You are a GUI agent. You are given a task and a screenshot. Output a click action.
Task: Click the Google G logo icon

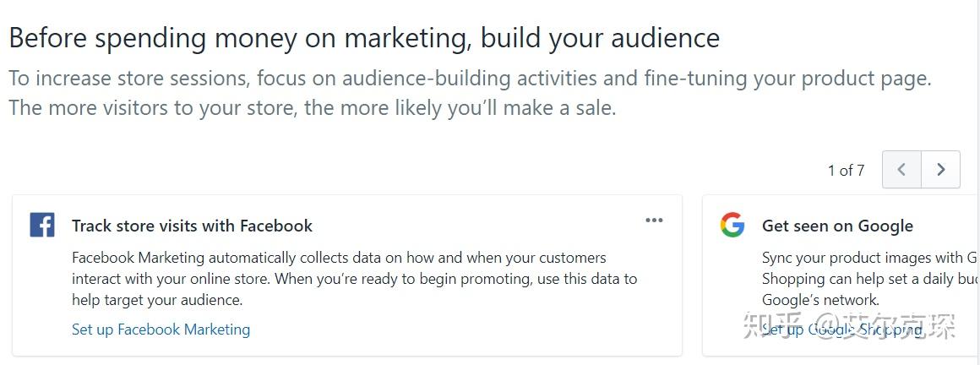click(732, 225)
